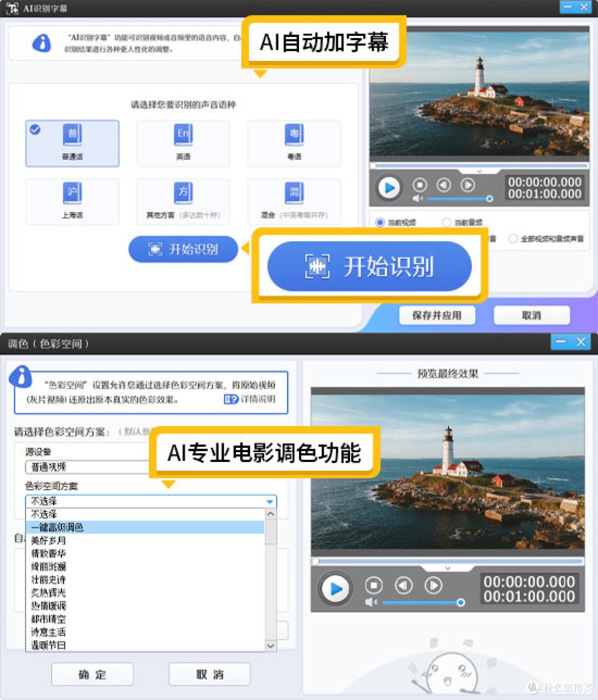The height and width of the screenshot is (700, 598).
Task: Stop playback in the AI识别字幕 preview
Action: pos(420,185)
